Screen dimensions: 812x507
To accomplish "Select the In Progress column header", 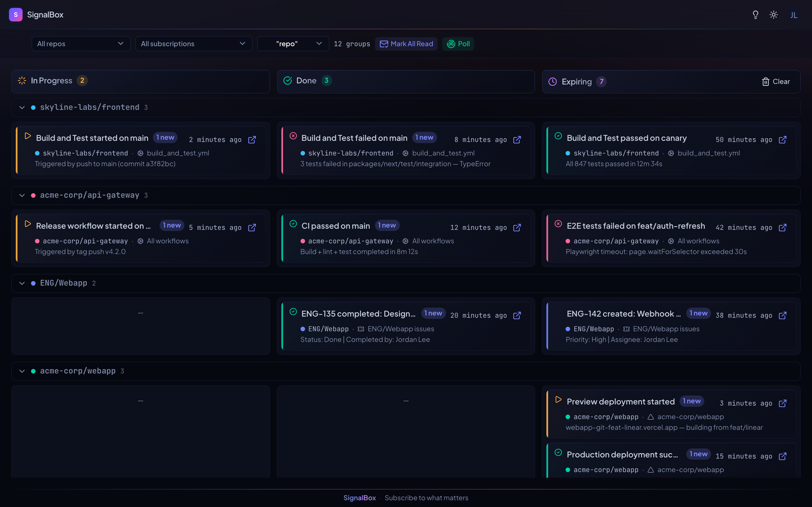I will [52, 81].
